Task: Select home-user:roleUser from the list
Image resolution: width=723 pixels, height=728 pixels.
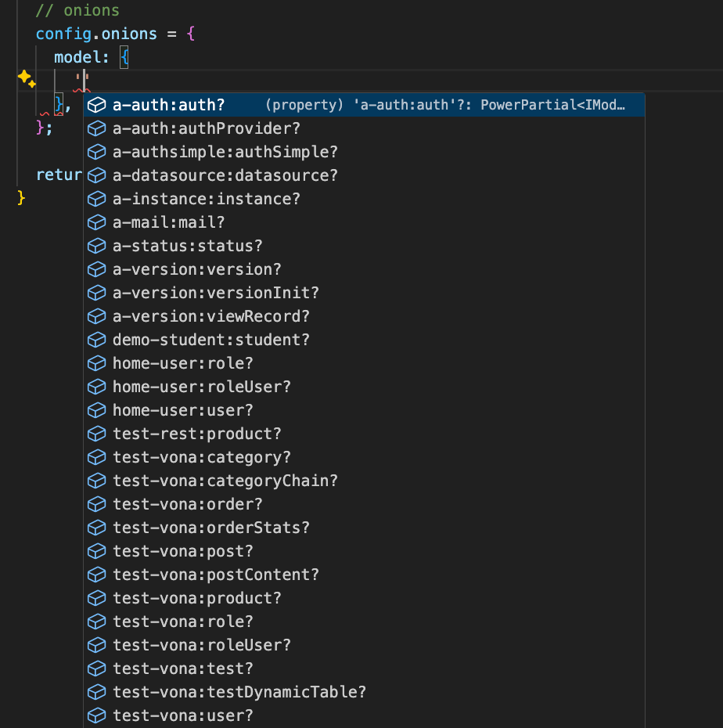Action: point(202,387)
